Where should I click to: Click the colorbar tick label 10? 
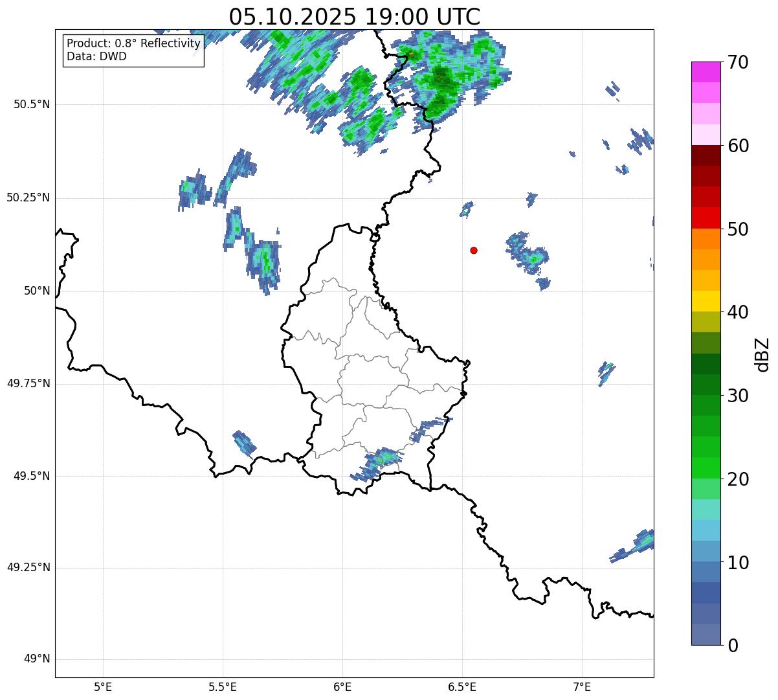[737, 562]
